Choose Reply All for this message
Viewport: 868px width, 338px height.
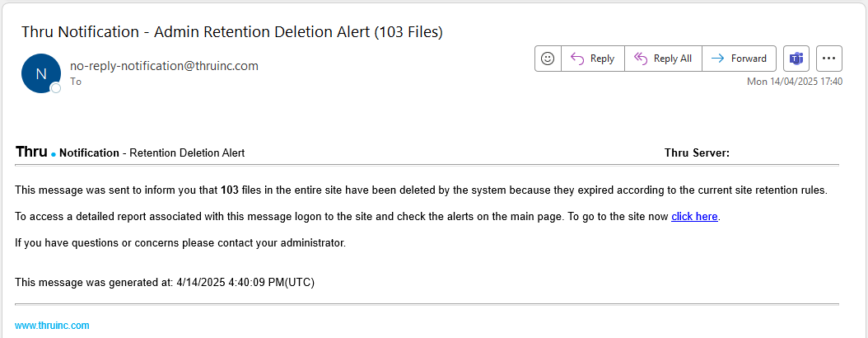coord(663,59)
